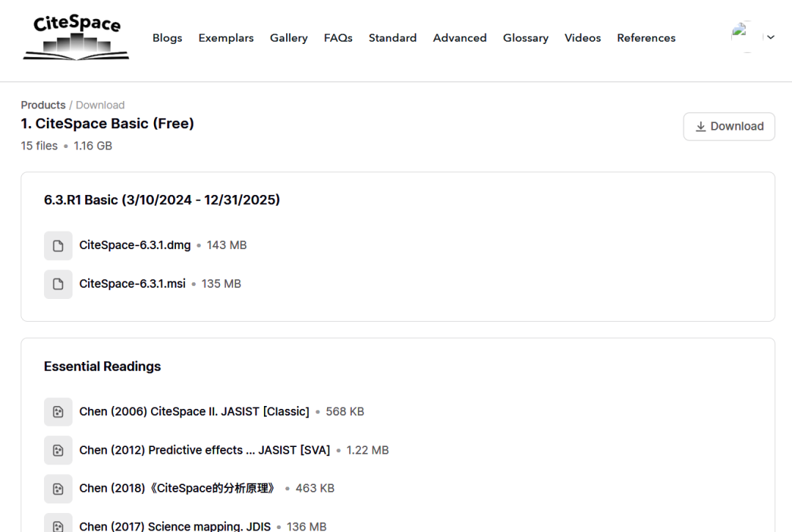This screenshot has height=532, width=792.
Task: Click the document icon for Chen (2017) paper
Action: coord(58,524)
